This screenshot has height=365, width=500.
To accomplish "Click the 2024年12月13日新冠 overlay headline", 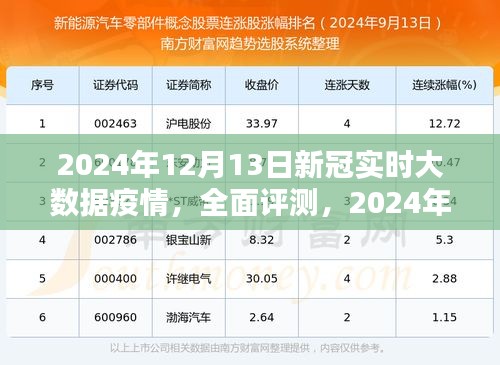I will (250, 183).
